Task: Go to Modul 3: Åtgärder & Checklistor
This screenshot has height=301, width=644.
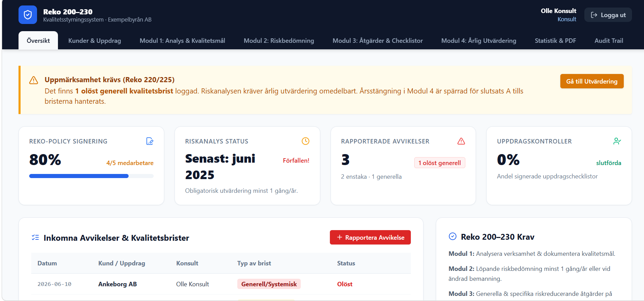Action: click(x=378, y=40)
